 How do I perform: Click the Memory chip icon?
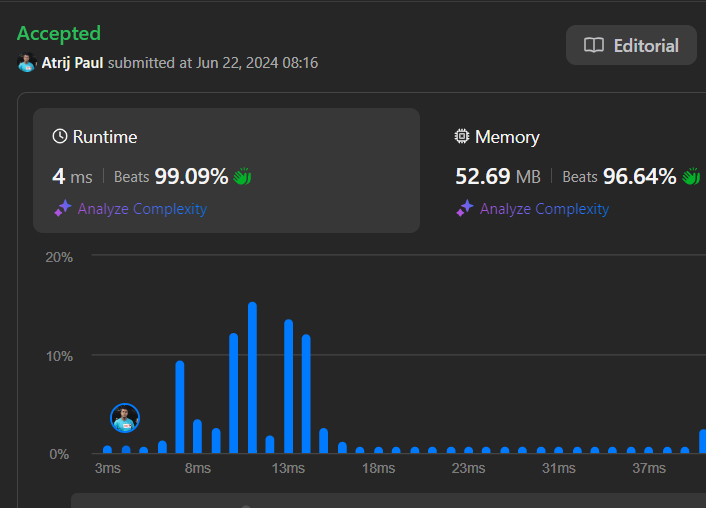click(462, 136)
